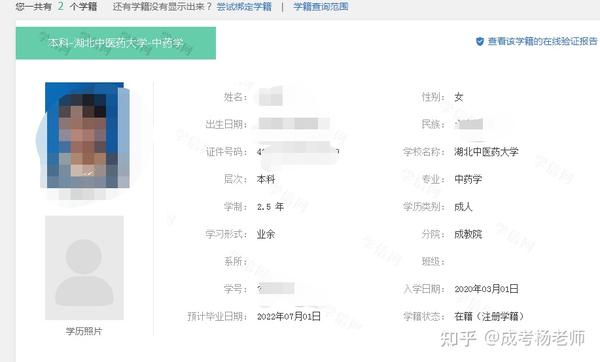Click the expected graduation date 2022年07月01日
Viewport: 600px width, 362px height.
coord(289,316)
